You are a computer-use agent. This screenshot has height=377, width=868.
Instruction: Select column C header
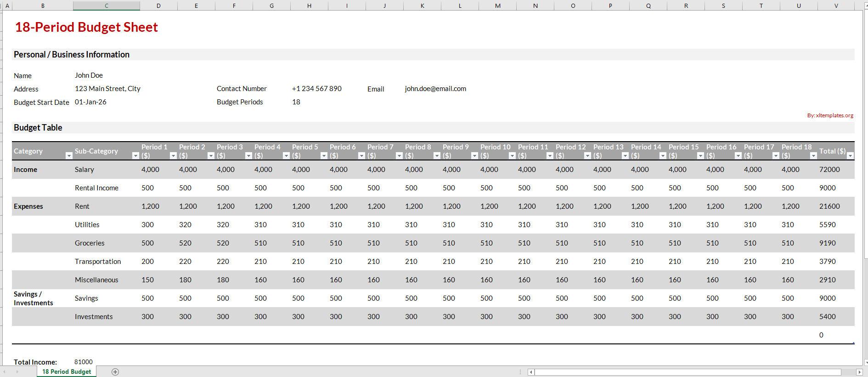(107, 6)
